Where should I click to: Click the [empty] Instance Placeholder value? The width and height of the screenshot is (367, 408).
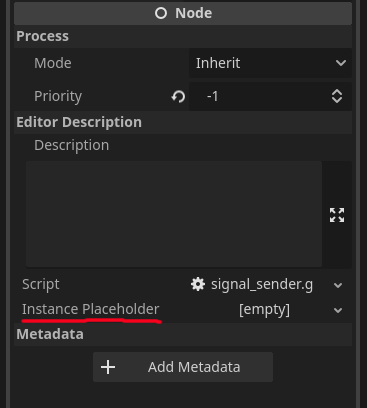(x=264, y=310)
